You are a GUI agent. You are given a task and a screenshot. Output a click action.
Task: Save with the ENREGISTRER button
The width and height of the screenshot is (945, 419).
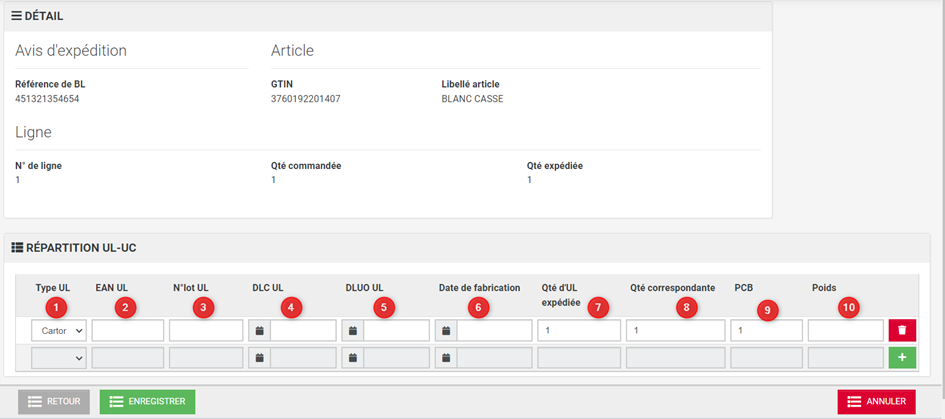pos(147,402)
